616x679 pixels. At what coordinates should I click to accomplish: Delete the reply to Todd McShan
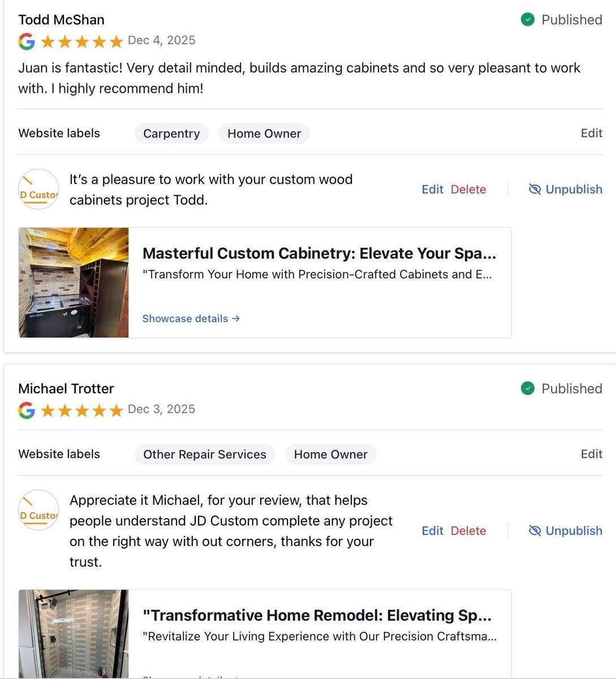(x=468, y=190)
